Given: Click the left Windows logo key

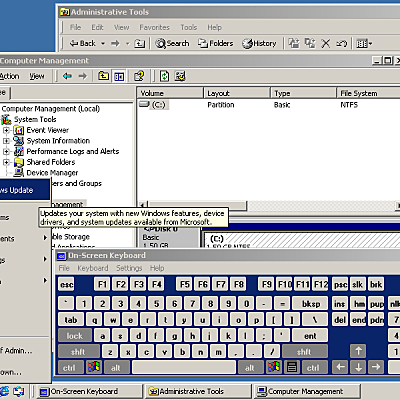Looking at the screenshot, I should [94, 367].
